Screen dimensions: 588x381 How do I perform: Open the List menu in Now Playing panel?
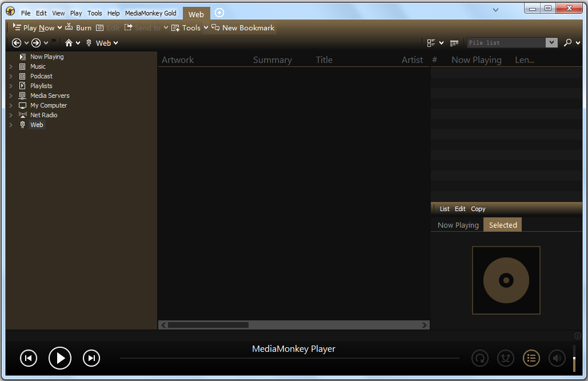(445, 209)
